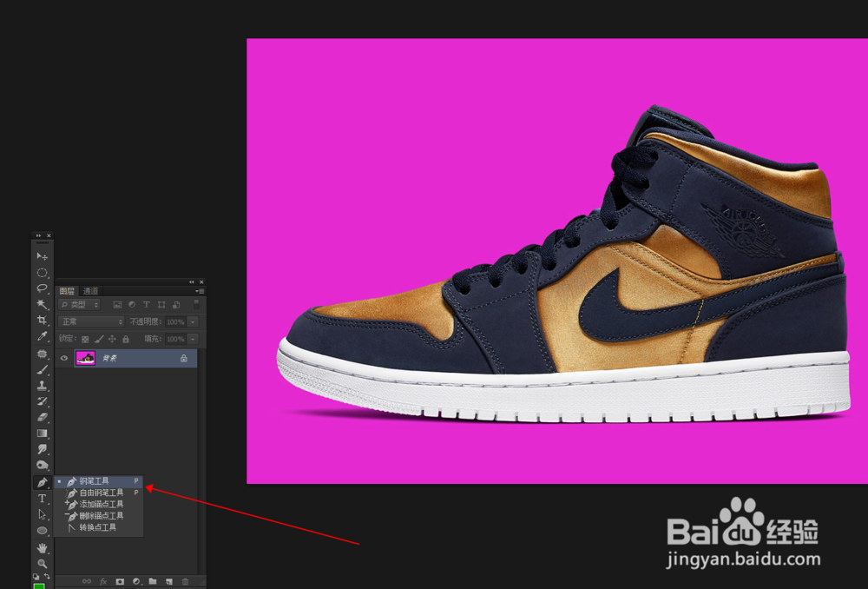Screen dimensions: 868x589
Task: Toggle lock transparent pixels
Action: [x=85, y=339]
